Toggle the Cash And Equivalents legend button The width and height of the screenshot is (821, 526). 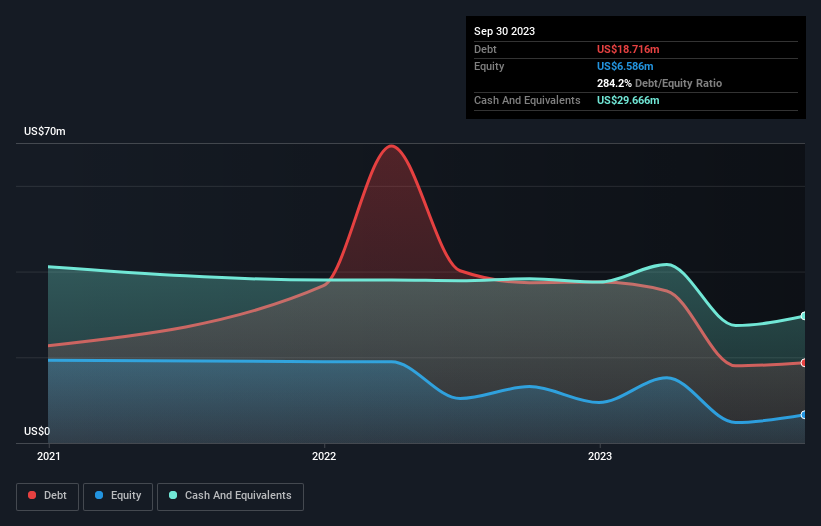pyautogui.click(x=230, y=496)
